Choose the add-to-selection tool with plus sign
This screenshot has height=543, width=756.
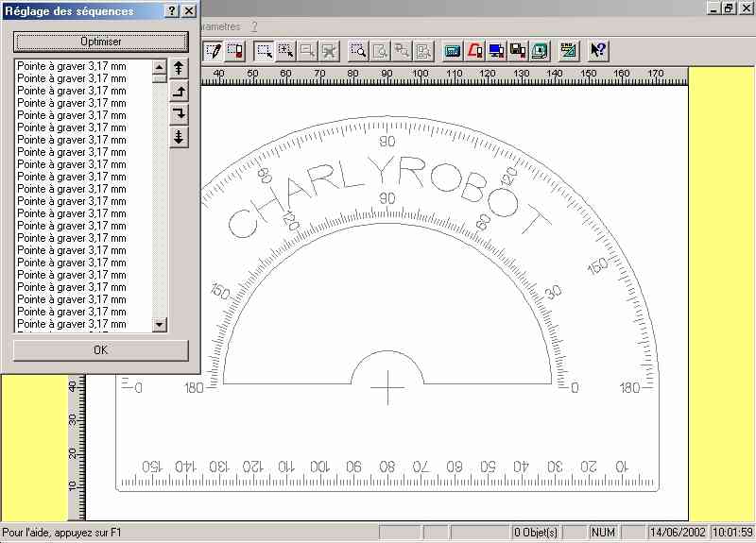tap(286, 51)
